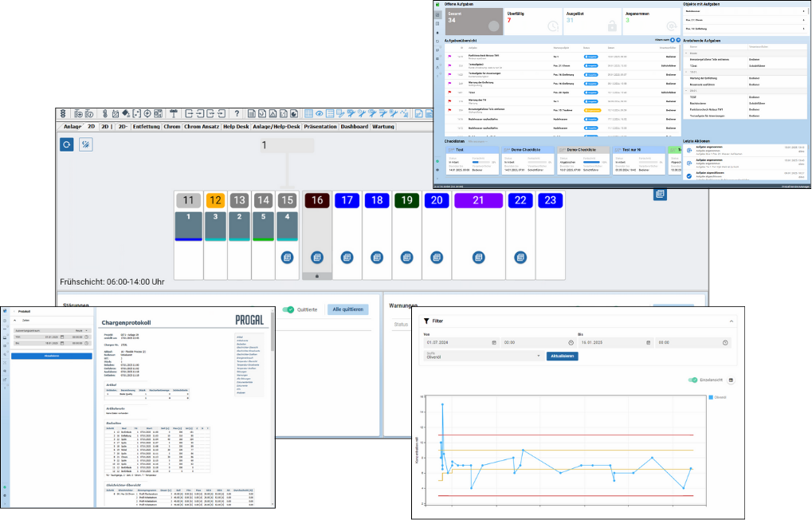Open the Test checklist card in Checklisten
Image resolution: width=812 pixels, height=520 pixels.
tap(473, 160)
